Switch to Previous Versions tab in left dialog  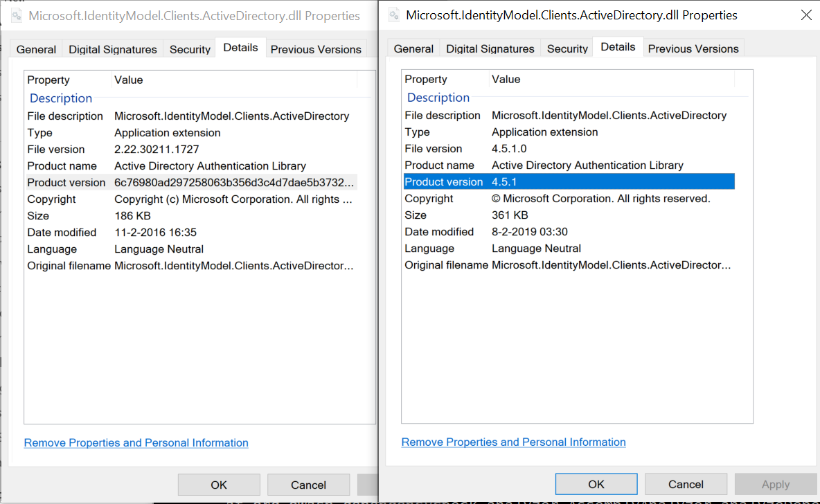pos(316,49)
